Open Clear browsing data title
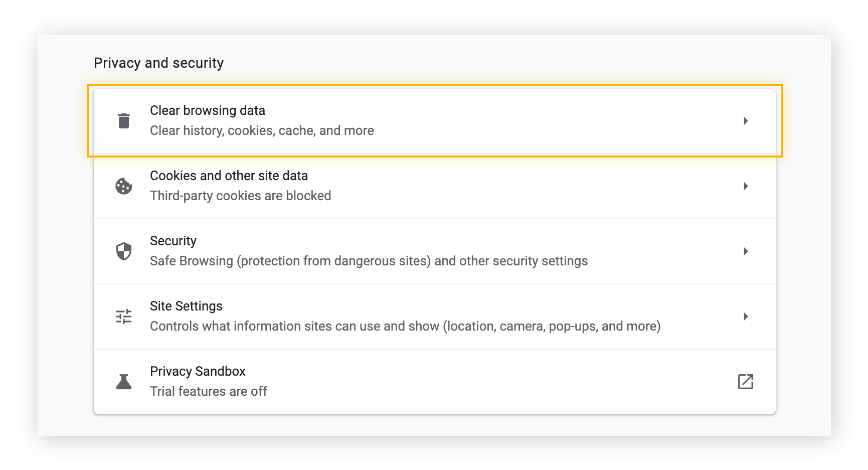The image size is (868, 470). click(208, 110)
